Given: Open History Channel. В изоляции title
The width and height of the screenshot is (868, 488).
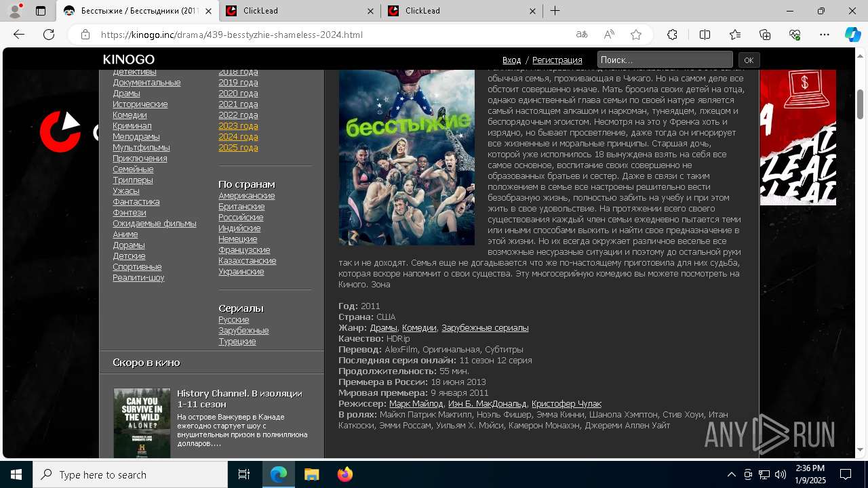Looking at the screenshot, I should [240, 399].
